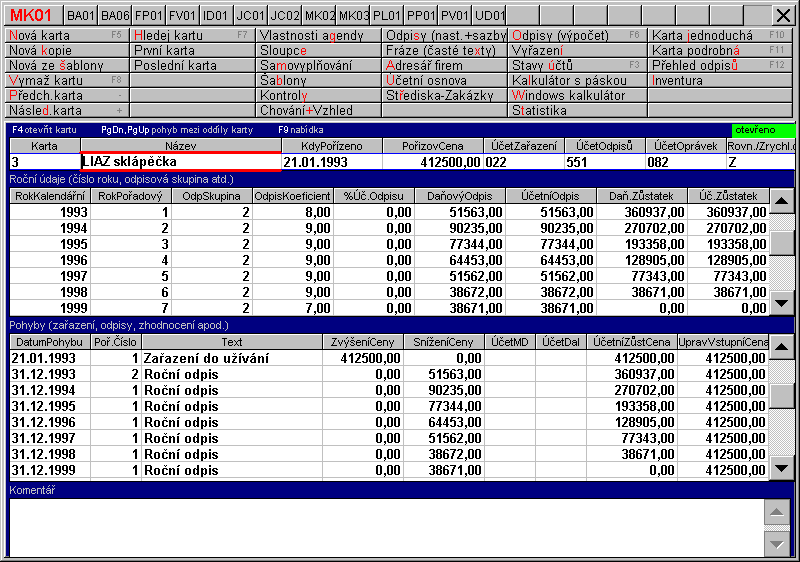Delete the card via Vymaž kartu
The height and width of the screenshot is (562, 800).
pos(66,80)
